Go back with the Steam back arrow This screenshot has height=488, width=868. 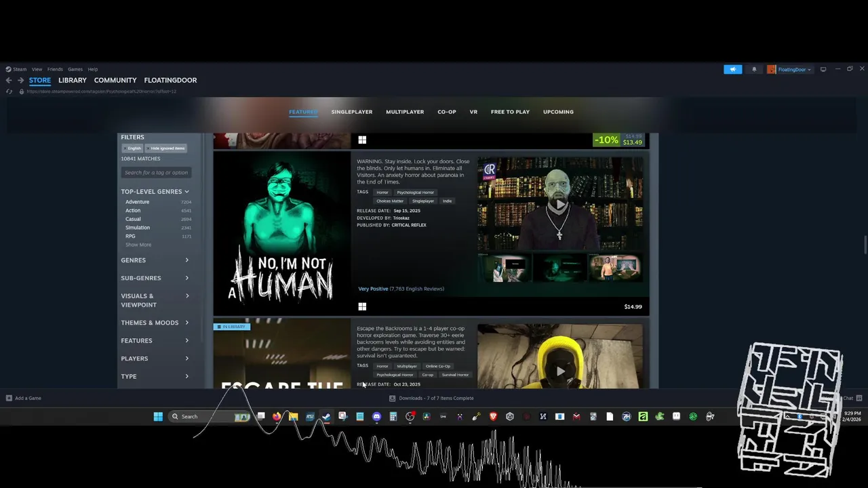point(9,80)
